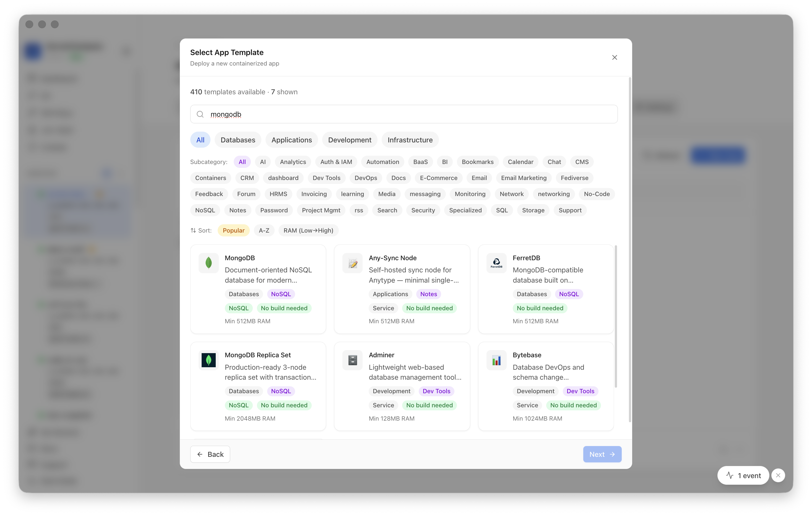
Task: Click "Min 2048MB RAM" text
Action: click(x=250, y=418)
